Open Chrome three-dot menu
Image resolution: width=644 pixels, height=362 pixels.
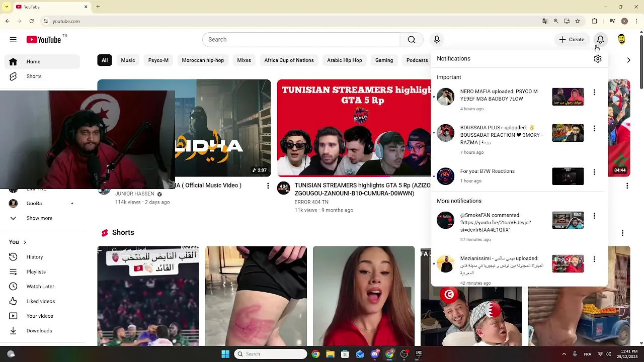tap(636, 21)
